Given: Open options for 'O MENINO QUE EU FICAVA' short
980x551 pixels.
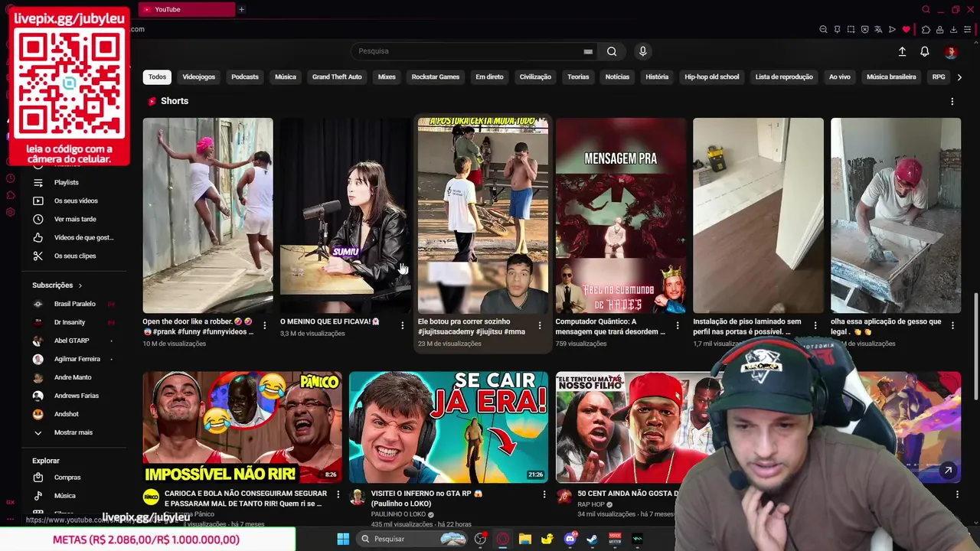Looking at the screenshot, I should coord(403,325).
